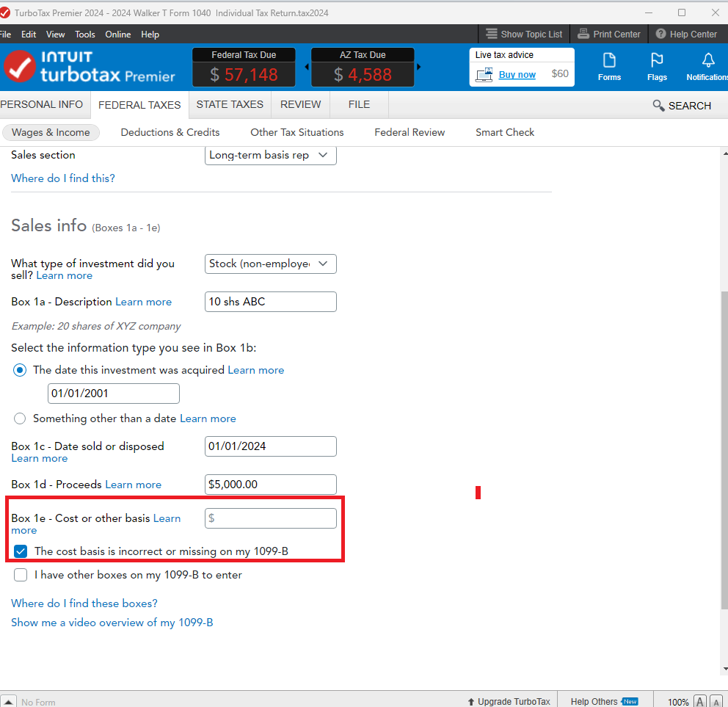Open the Tools menu
Viewport: 728px width, 707px height.
[85, 35]
